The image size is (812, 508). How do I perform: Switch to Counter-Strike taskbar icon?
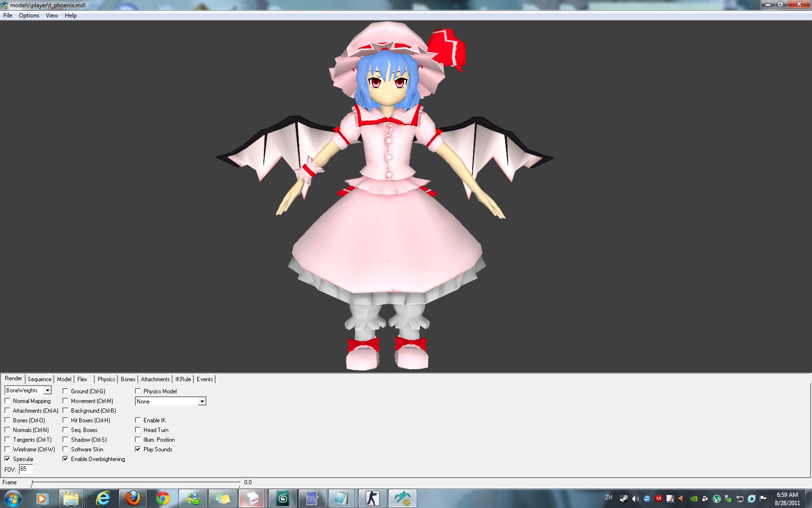(372, 498)
